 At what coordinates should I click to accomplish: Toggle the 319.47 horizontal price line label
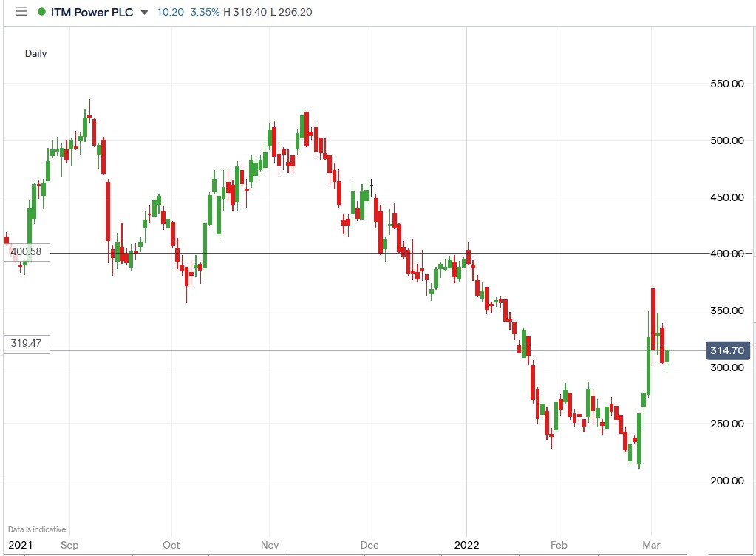pyautogui.click(x=27, y=344)
